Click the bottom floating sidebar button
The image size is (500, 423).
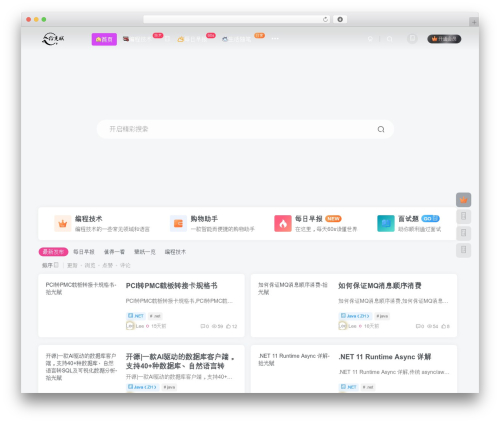coord(463,250)
